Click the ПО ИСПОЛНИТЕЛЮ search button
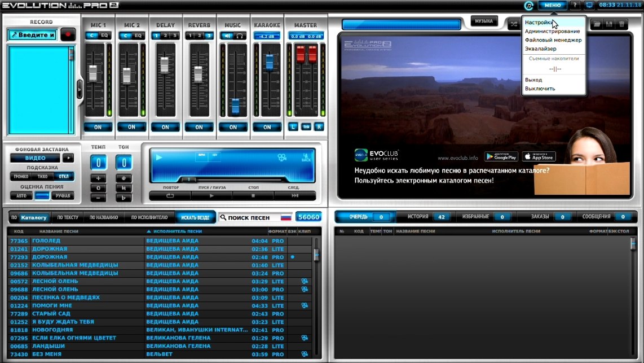Image resolution: width=644 pixels, height=363 pixels. 149,217
